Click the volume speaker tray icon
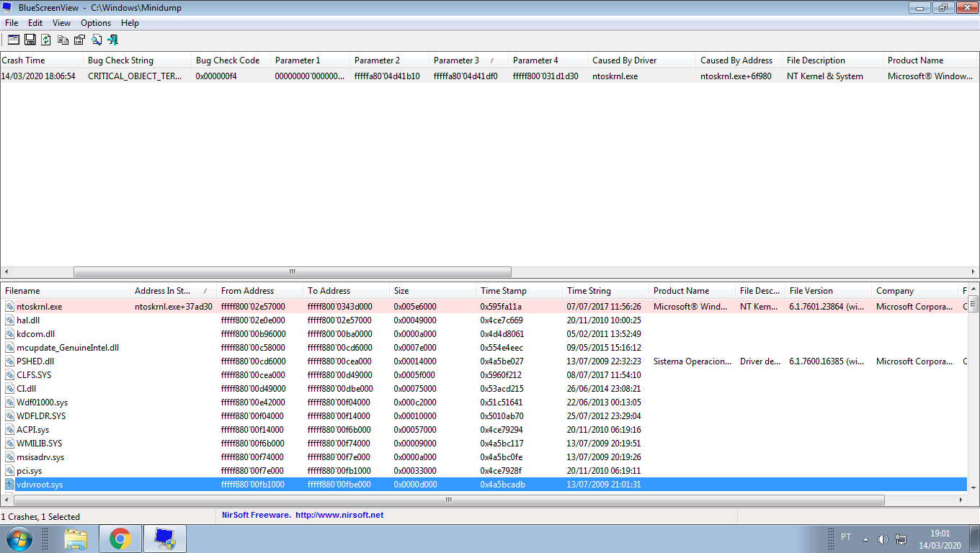The image size is (980, 553). coord(883,539)
